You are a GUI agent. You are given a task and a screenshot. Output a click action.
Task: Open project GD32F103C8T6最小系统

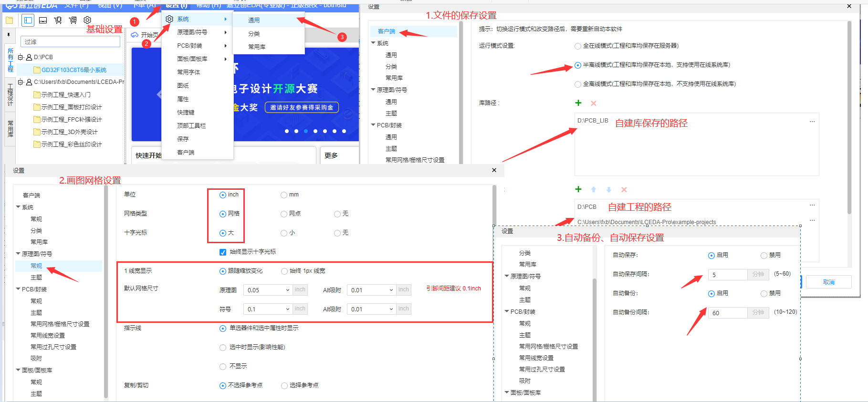[x=74, y=70]
